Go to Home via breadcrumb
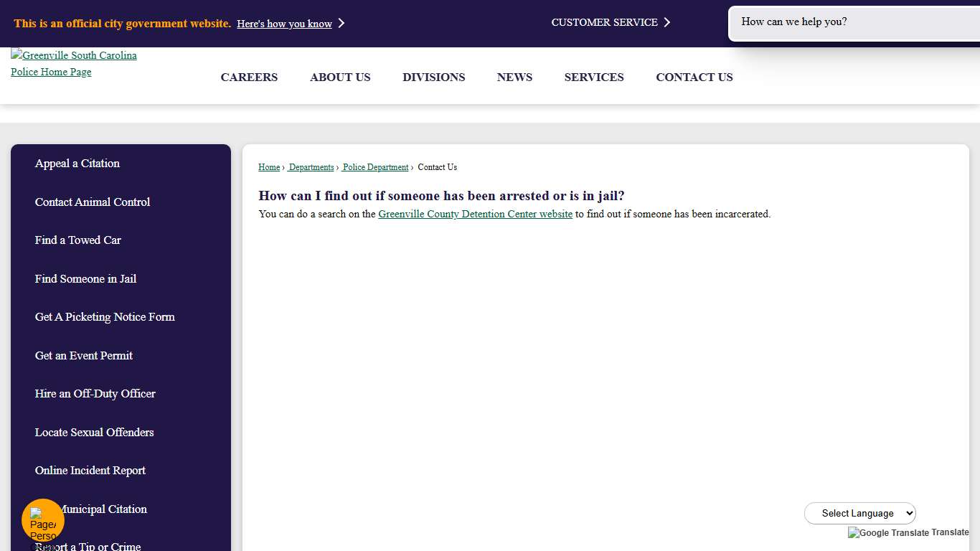 pyautogui.click(x=269, y=167)
